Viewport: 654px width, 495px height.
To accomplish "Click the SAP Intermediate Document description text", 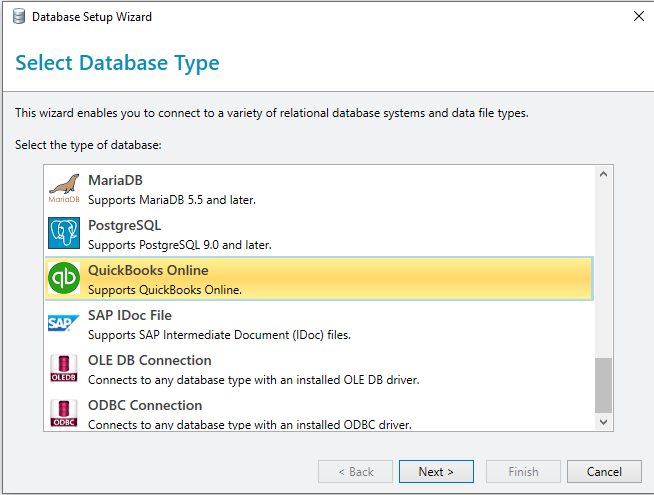I will [219, 335].
